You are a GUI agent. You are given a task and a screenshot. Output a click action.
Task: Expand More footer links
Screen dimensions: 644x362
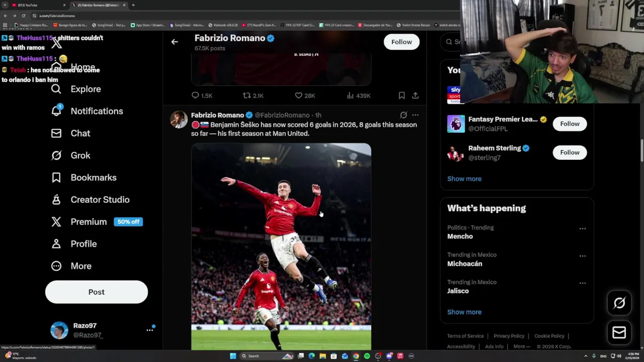(x=522, y=346)
